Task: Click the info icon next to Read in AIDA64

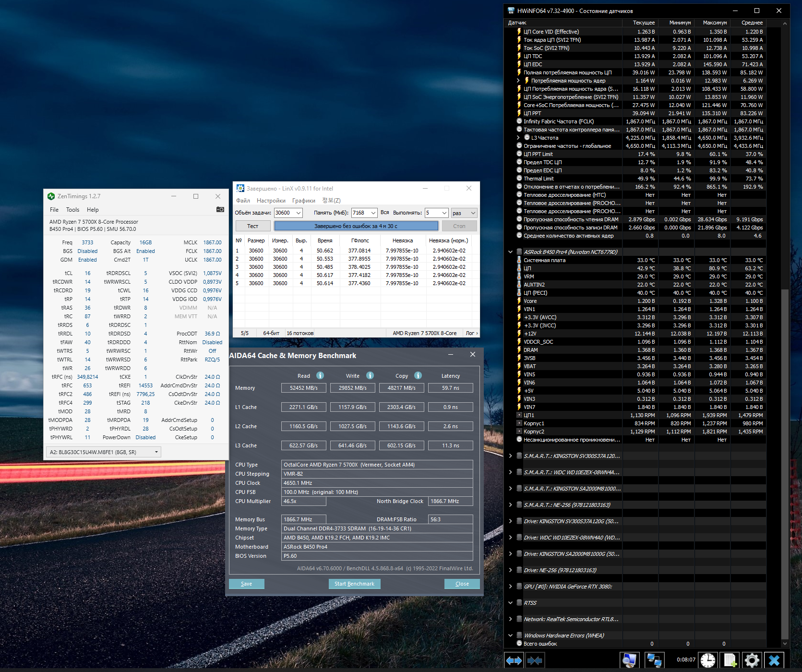Action: (320, 375)
